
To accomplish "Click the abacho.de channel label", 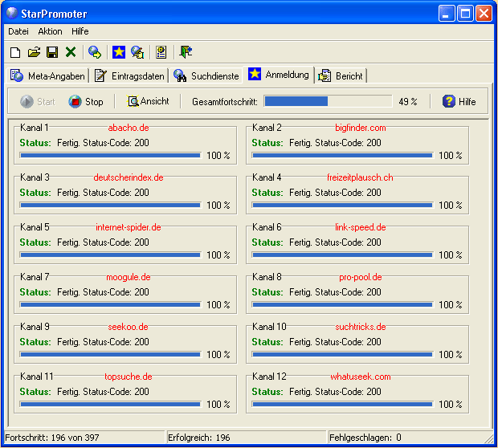I will click(129, 128).
